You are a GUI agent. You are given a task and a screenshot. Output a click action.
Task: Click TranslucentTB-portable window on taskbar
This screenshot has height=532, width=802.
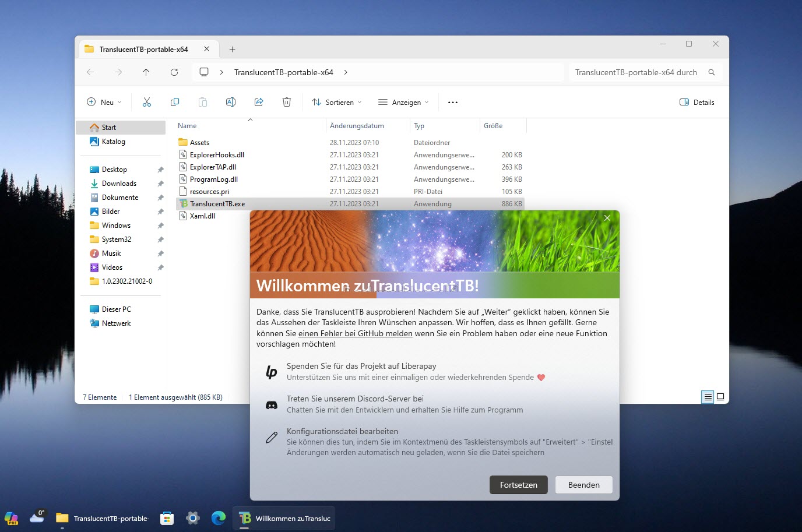(x=103, y=518)
